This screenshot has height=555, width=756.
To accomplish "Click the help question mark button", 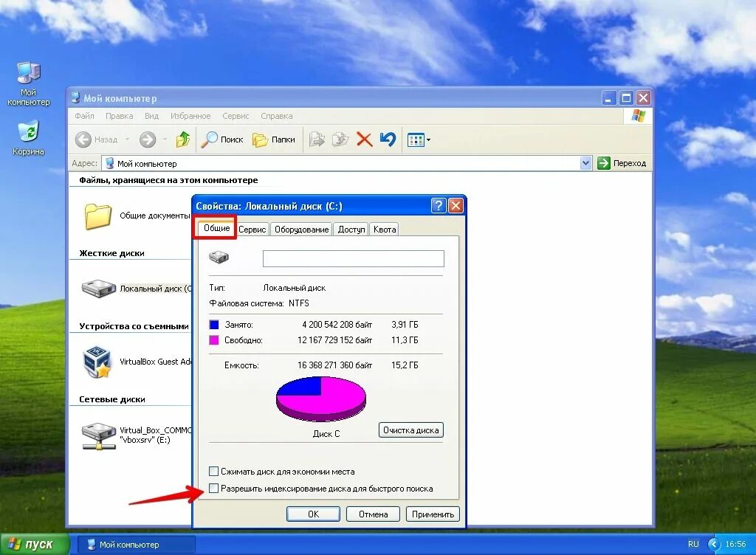I will [x=439, y=206].
